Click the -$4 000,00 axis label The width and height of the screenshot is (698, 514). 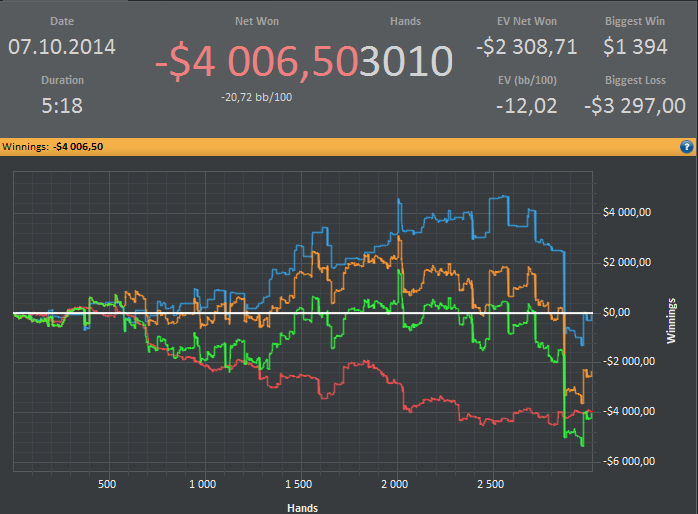(x=629, y=411)
